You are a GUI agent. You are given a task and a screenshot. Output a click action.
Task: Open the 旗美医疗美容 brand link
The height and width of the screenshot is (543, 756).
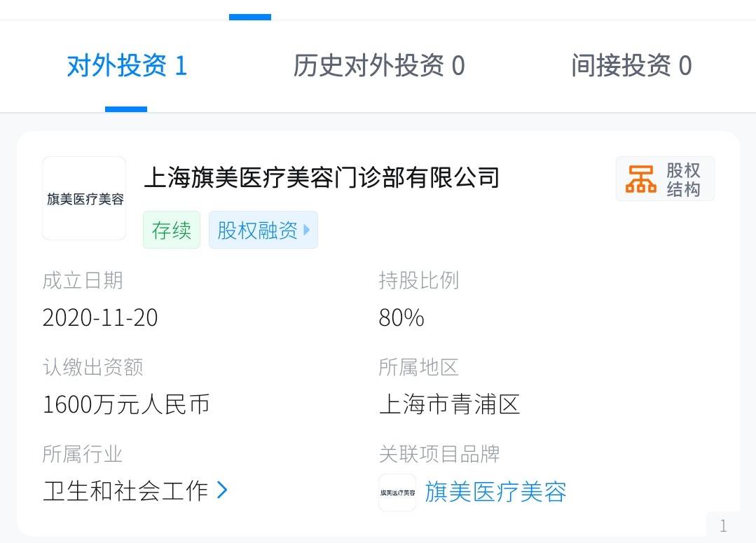[495, 492]
